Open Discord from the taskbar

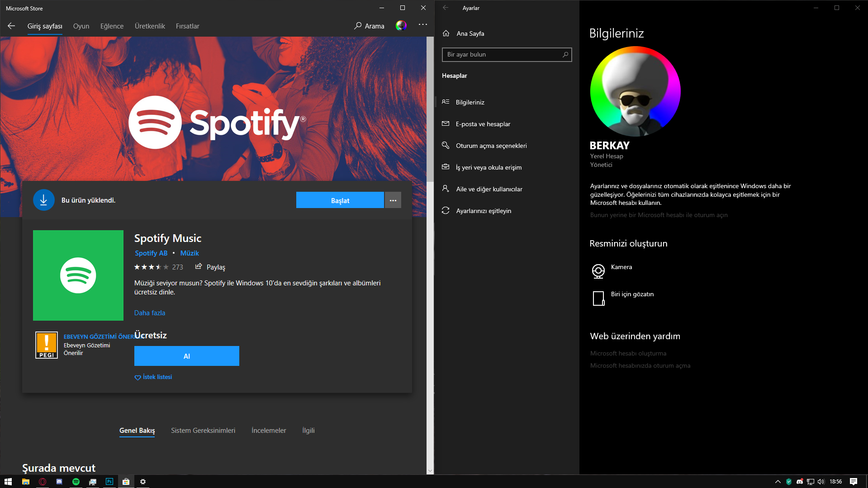coord(59,482)
